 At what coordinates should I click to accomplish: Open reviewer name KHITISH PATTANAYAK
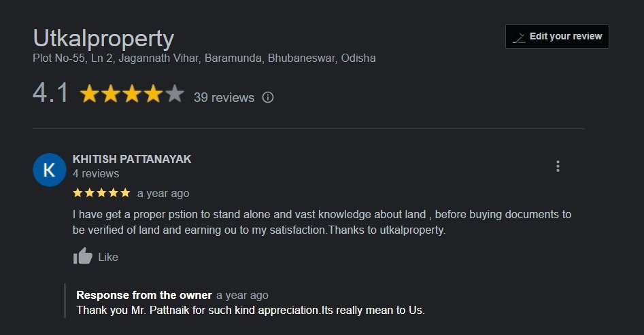[132, 159]
